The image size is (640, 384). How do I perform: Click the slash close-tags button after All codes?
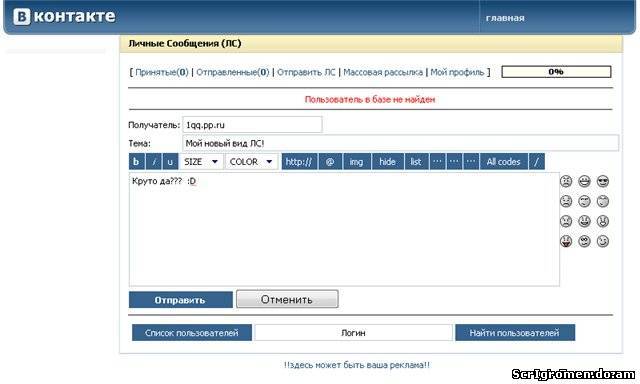pos(537,162)
